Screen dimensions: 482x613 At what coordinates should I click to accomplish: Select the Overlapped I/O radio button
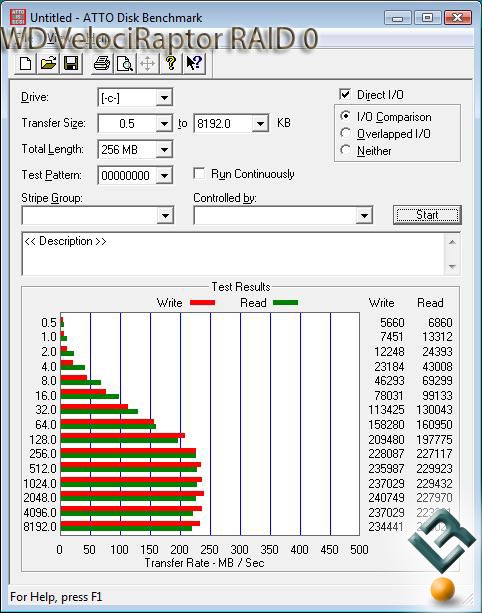[x=345, y=133]
